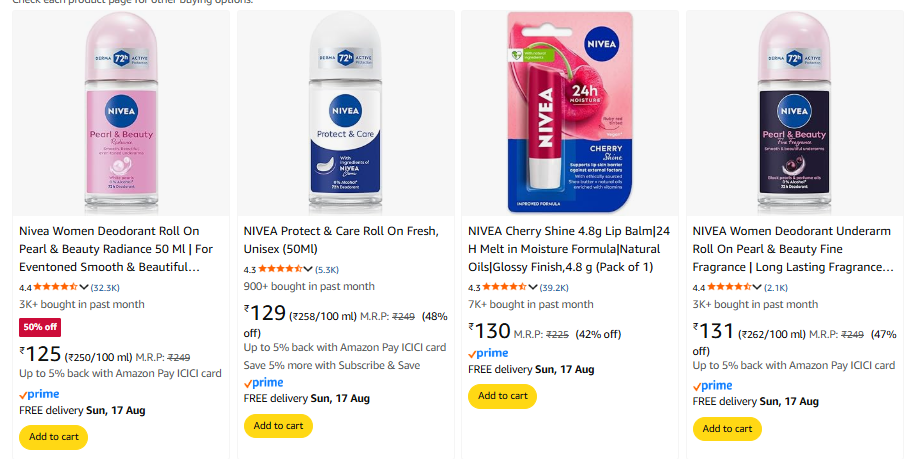This screenshot has height=459, width=909.
Task: Add Pearl & Beauty Radiance roll on to cart
Action: click(x=54, y=437)
